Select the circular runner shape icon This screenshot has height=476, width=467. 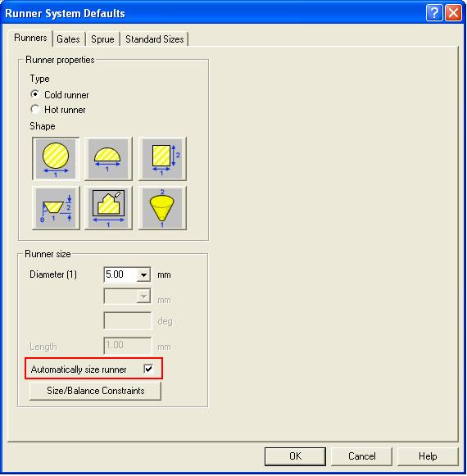56,159
